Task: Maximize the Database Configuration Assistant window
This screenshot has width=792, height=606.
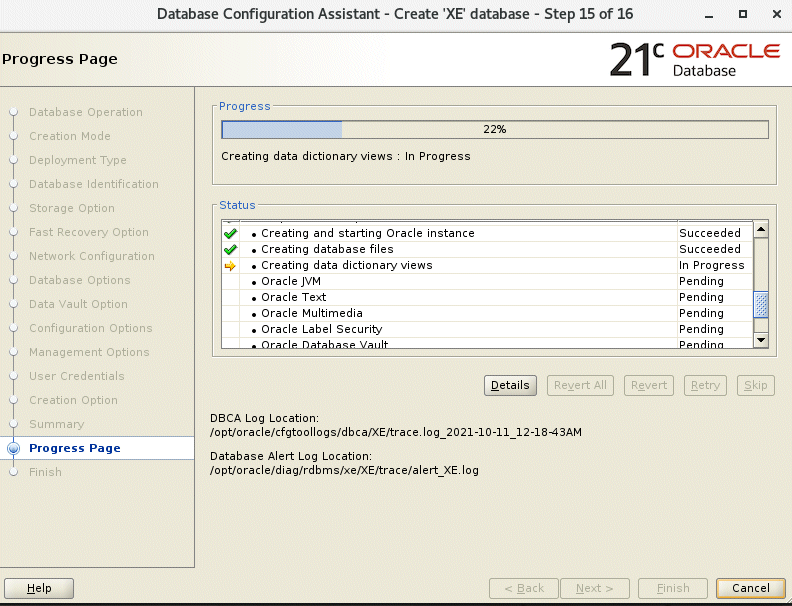Action: coord(742,14)
